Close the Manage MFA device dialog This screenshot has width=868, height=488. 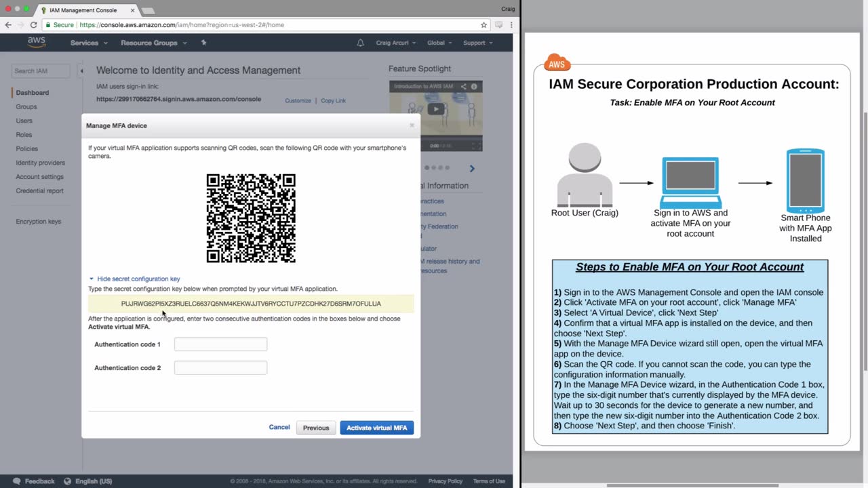(x=412, y=125)
